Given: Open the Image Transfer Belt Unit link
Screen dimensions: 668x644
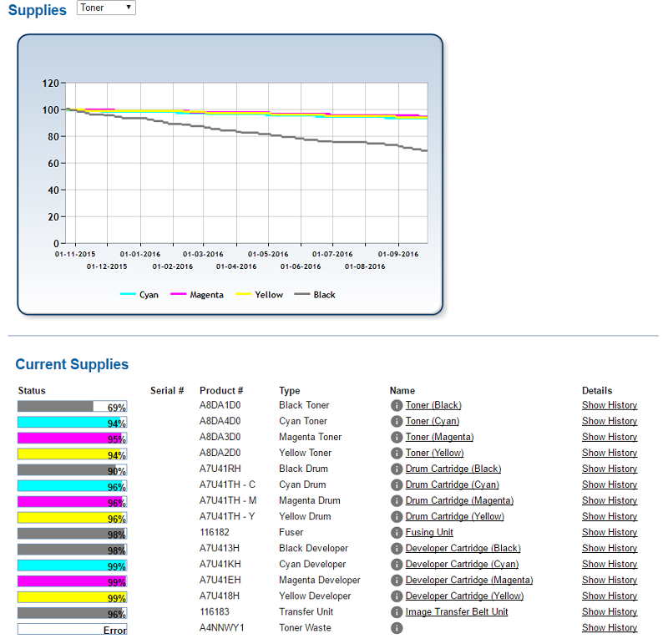Looking at the screenshot, I should point(456,611).
